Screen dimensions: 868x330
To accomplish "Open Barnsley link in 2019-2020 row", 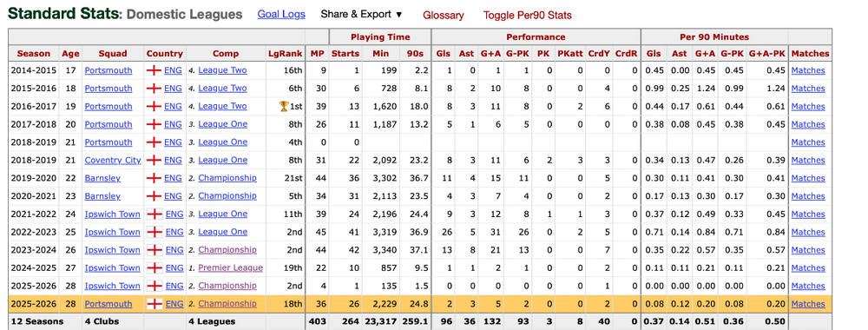I will [x=102, y=178].
